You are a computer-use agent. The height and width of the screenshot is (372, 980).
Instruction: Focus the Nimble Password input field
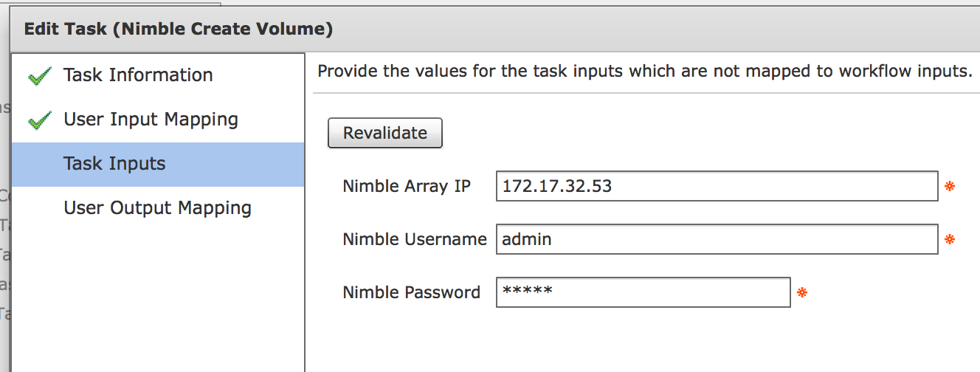643,292
